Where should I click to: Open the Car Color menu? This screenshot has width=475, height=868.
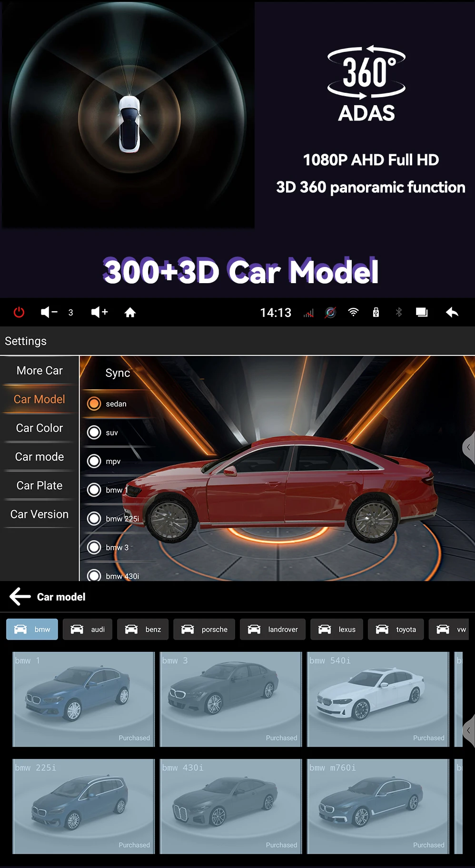(40, 428)
